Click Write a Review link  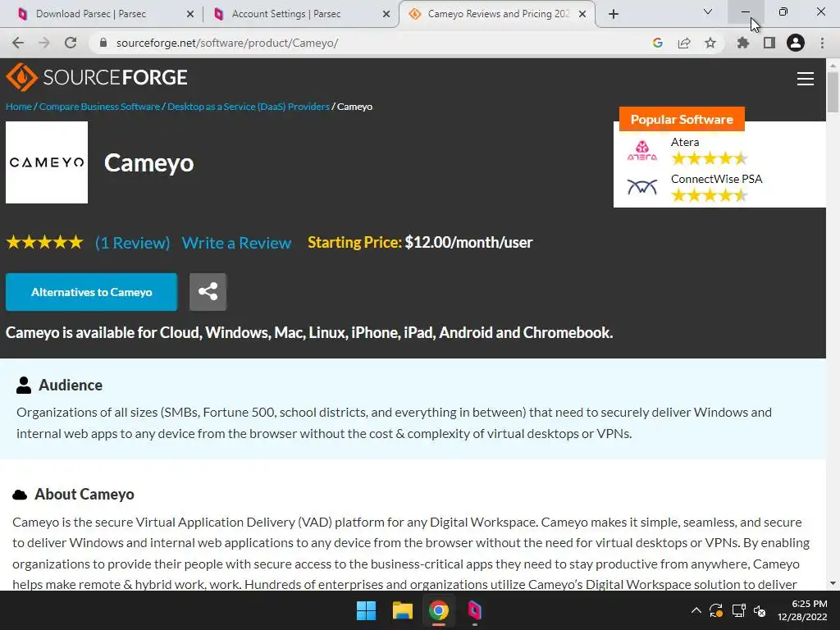(237, 243)
